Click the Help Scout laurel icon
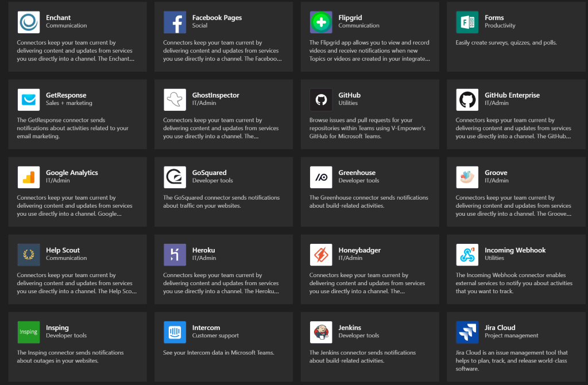Image resolution: width=588 pixels, height=385 pixels. pos(29,255)
